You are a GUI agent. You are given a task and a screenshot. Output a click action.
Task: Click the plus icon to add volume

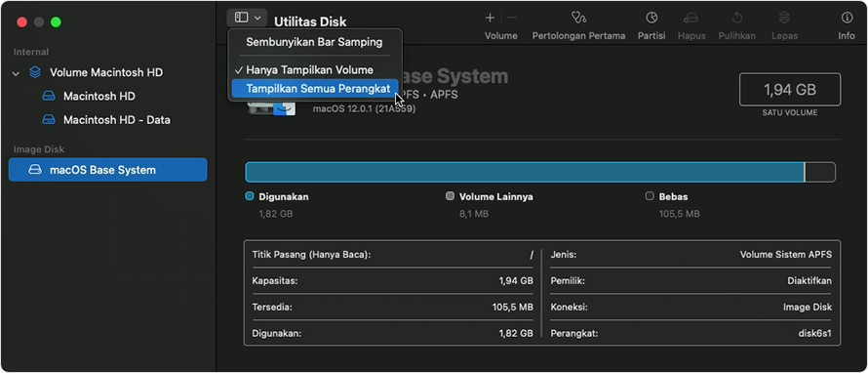(490, 19)
